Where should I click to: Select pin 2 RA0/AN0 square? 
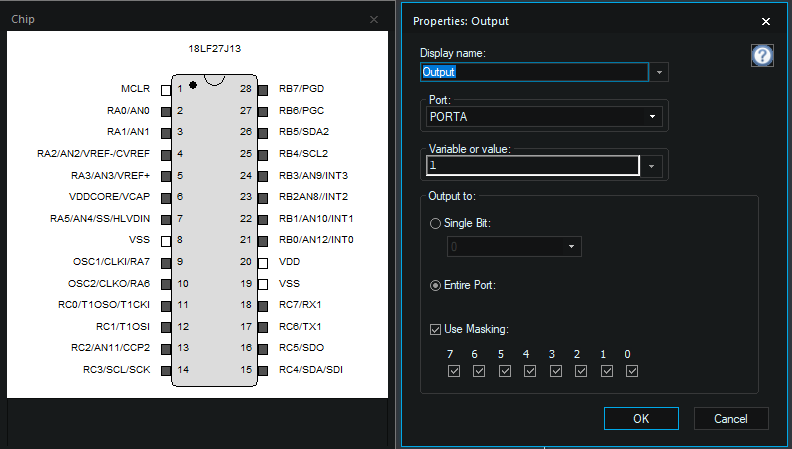click(166, 112)
